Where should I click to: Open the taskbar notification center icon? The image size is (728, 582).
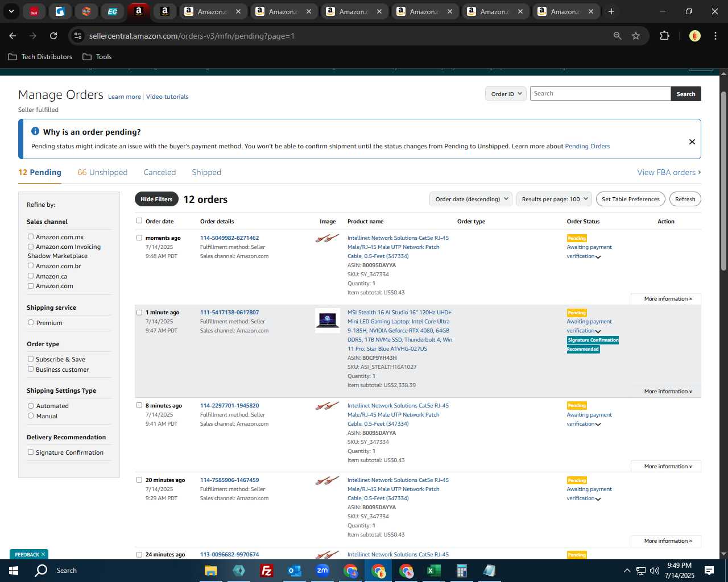click(x=709, y=571)
